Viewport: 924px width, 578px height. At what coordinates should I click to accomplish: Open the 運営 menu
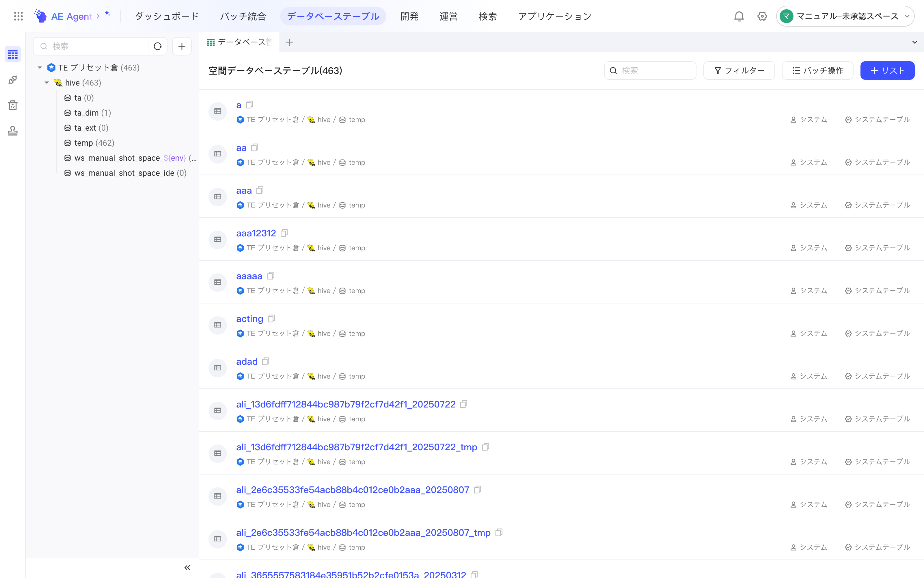click(x=448, y=16)
